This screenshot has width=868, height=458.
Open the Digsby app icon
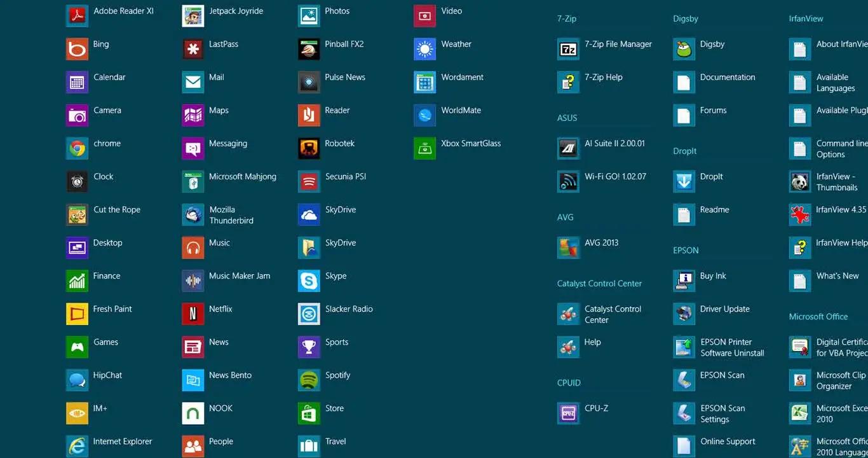click(x=684, y=49)
